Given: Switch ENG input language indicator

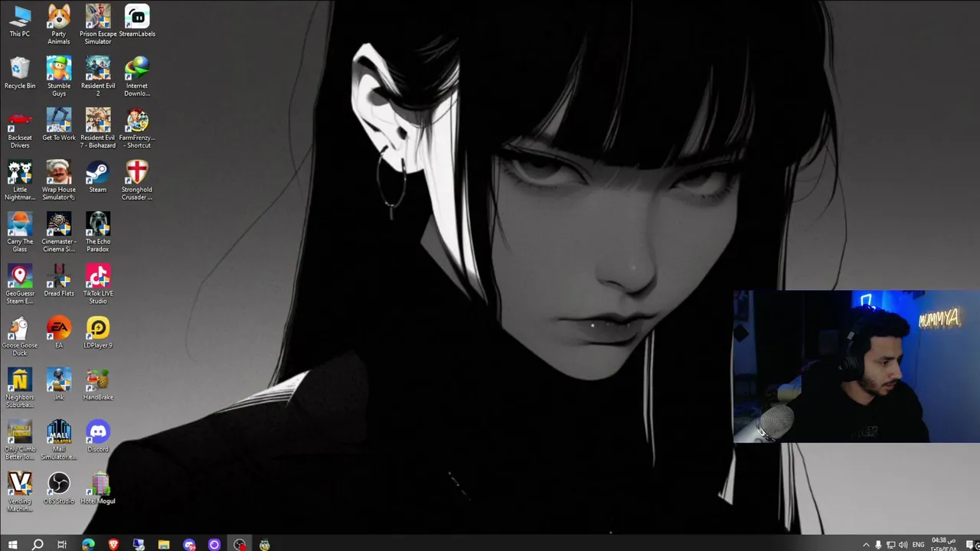Looking at the screenshot, I should coord(918,545).
